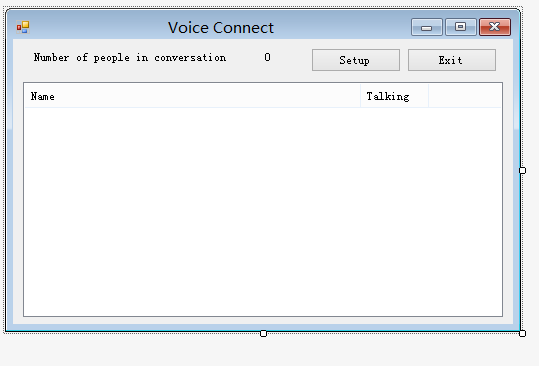The image size is (539, 366).
Task: Click the blank column header after Talking
Action: coord(465,96)
